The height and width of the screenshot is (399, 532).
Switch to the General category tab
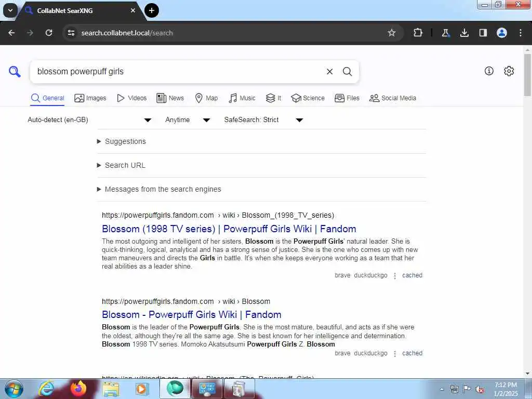(47, 98)
